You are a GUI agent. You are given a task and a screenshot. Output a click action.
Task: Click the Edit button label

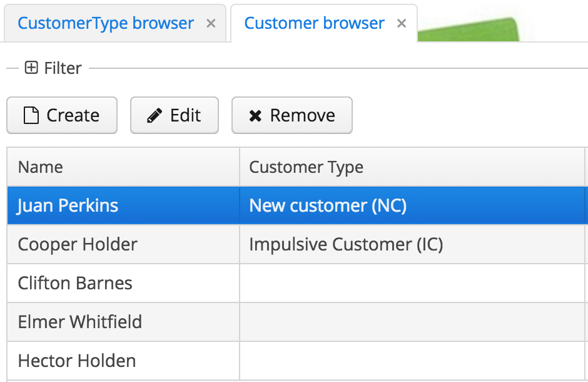pos(185,115)
